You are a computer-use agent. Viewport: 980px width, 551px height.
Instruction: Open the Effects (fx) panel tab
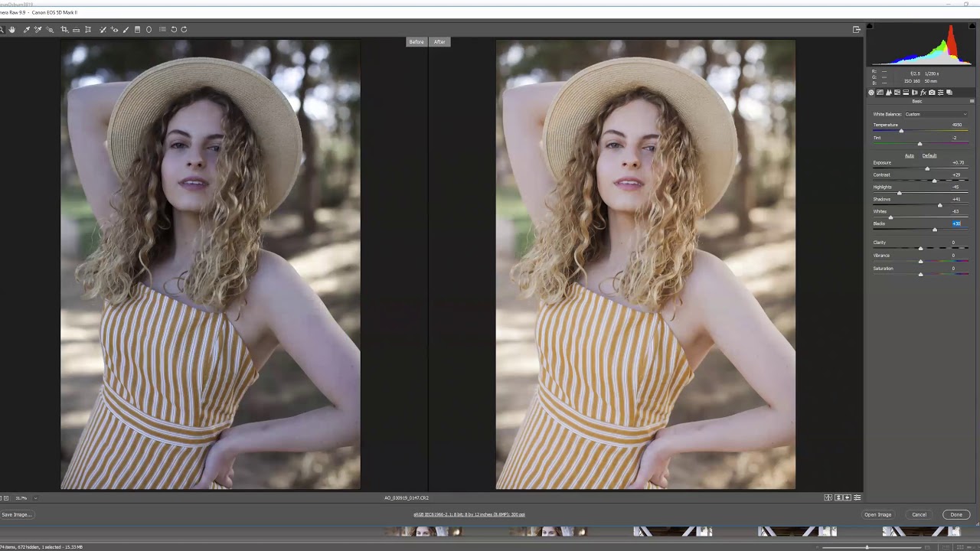pyautogui.click(x=923, y=93)
